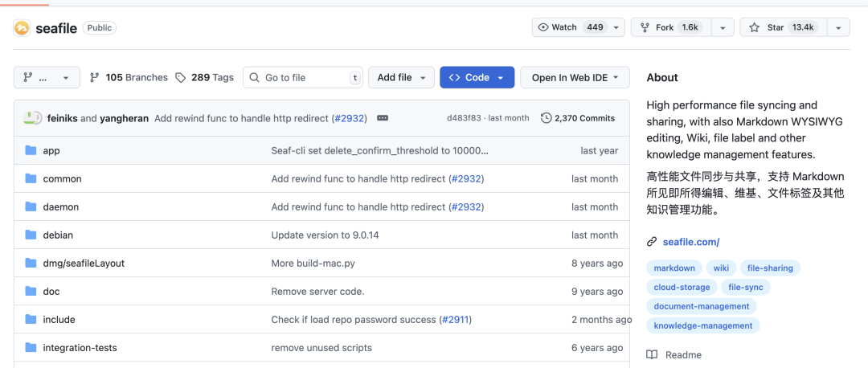Select the cloud-storage topic tag
Viewport: 868px width, 368px height.
click(x=682, y=287)
